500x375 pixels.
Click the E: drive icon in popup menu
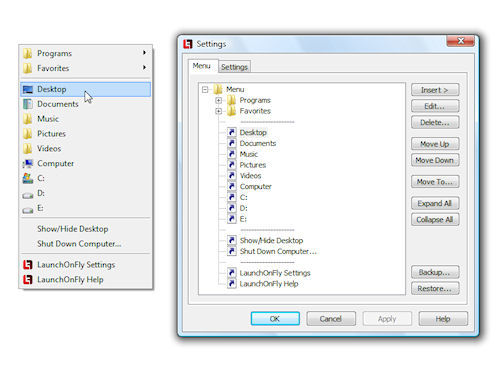pyautogui.click(x=28, y=210)
